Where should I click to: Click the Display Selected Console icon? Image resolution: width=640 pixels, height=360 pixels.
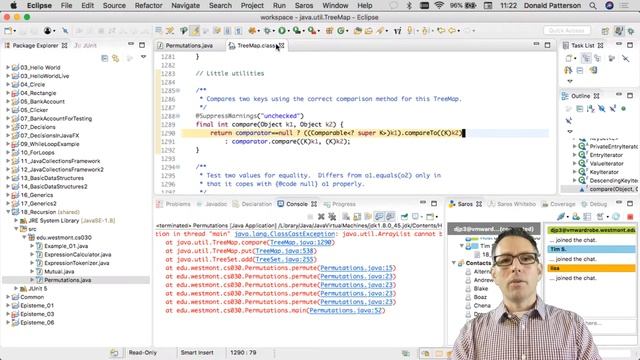416,216
